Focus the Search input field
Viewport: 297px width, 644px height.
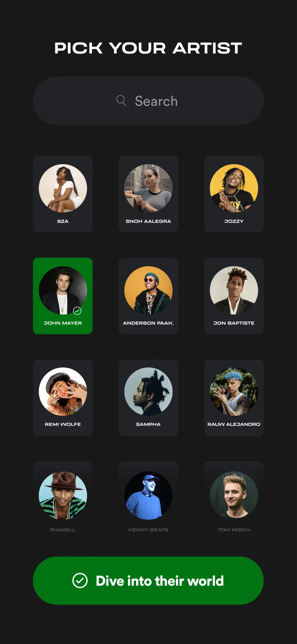pos(148,101)
